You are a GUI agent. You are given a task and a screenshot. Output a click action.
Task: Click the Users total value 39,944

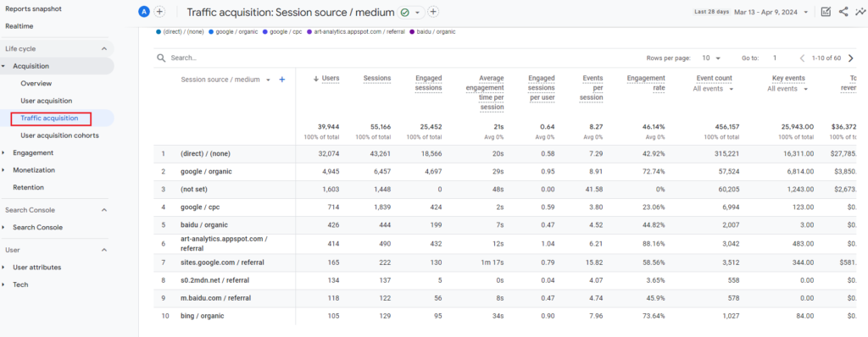(x=329, y=127)
